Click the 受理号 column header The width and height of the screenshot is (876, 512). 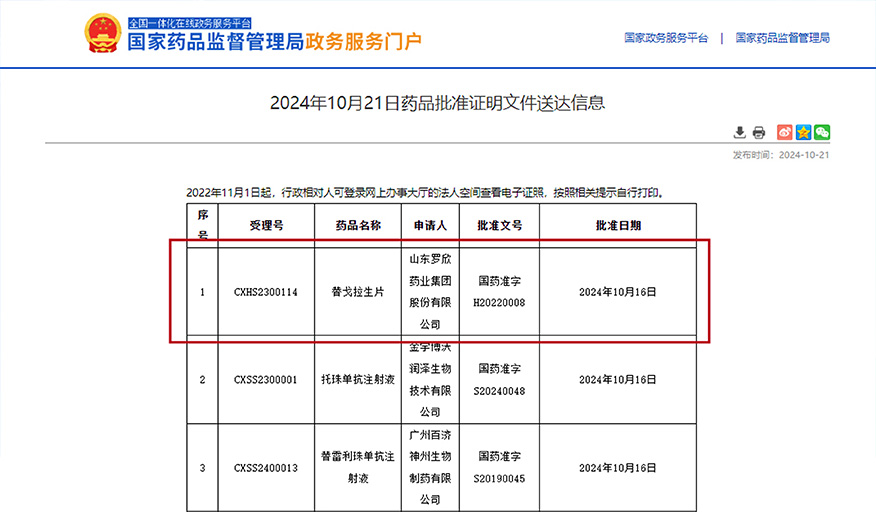(266, 226)
